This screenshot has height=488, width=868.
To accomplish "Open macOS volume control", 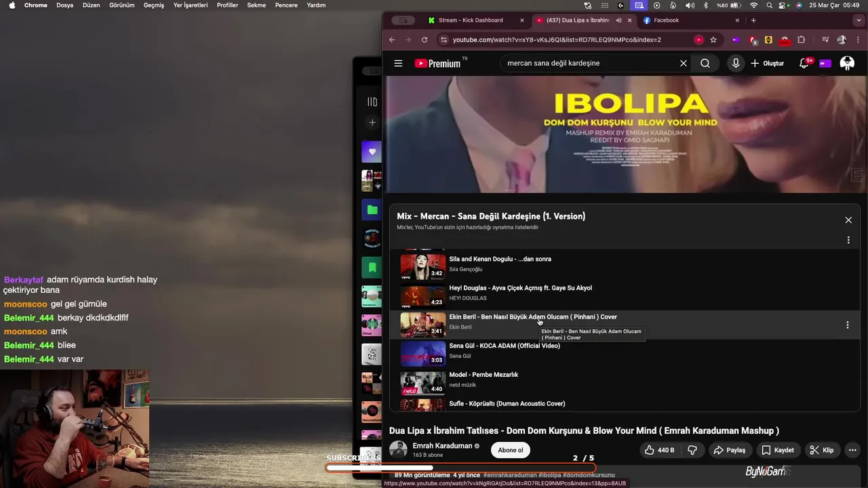I will [690, 5].
